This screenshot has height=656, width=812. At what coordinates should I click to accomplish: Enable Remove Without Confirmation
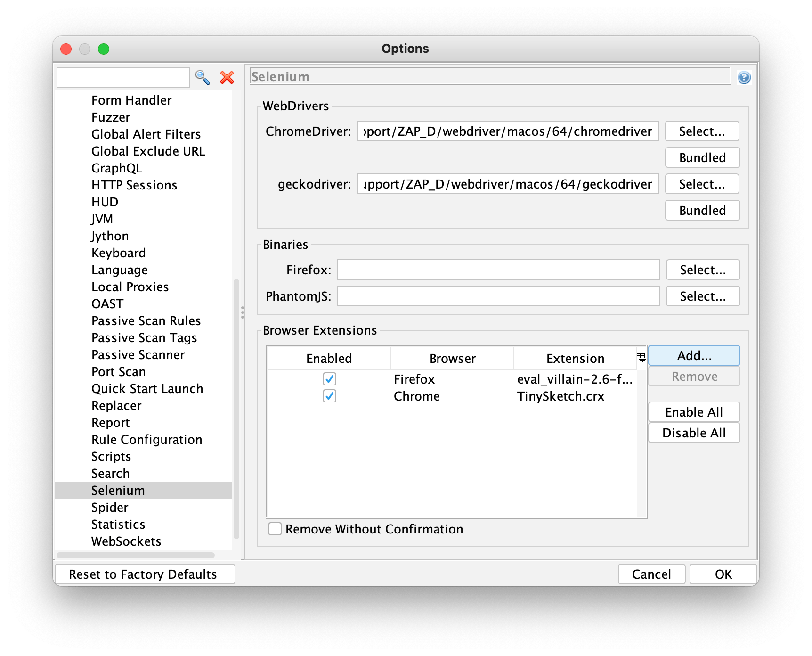coord(275,529)
